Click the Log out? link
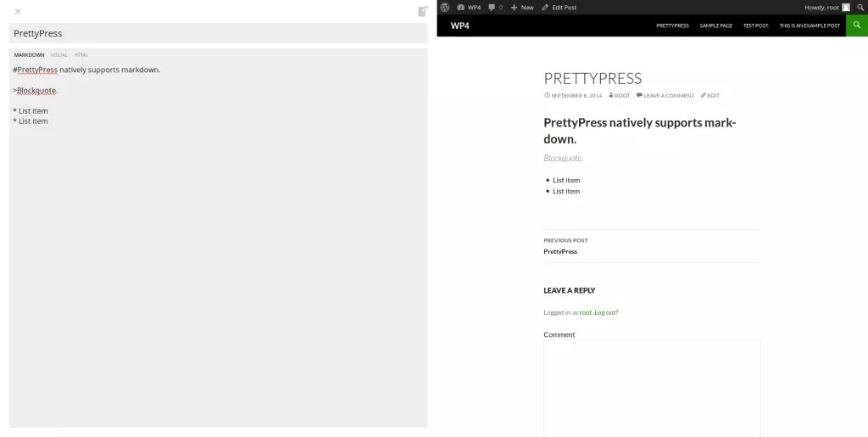This screenshot has width=868, height=437. tap(606, 312)
